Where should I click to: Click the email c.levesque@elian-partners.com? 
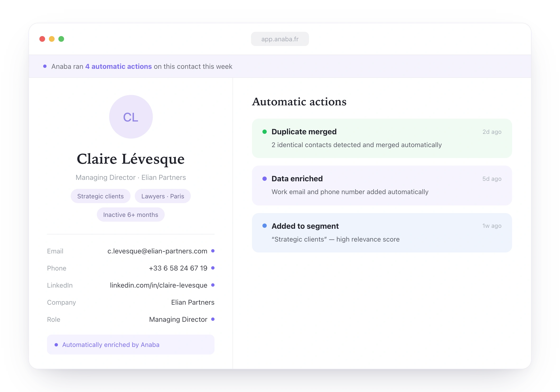coord(157,251)
